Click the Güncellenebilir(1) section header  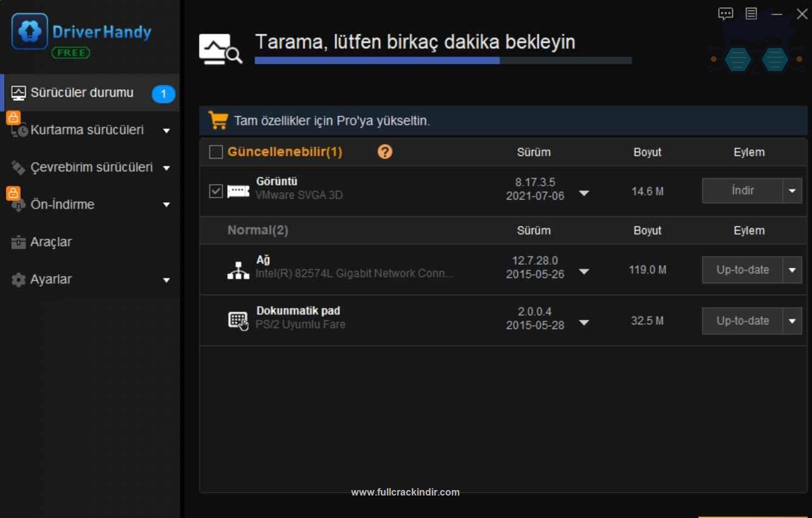pos(285,152)
